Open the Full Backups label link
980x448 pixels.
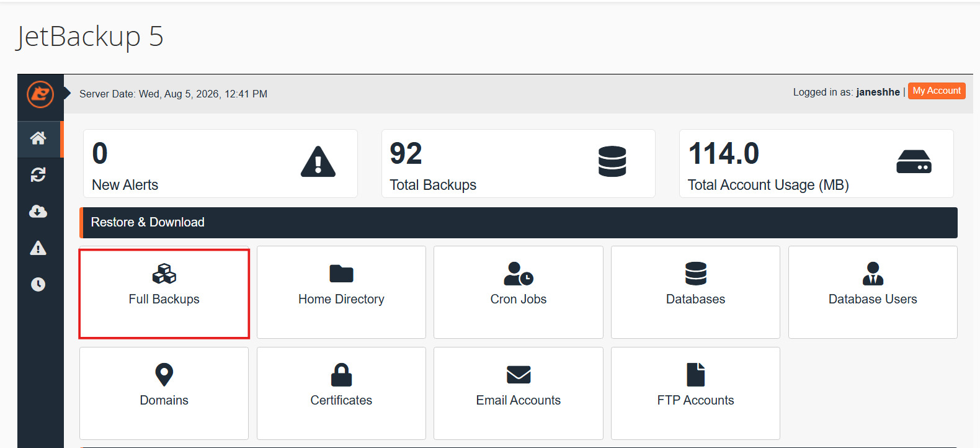pos(164,299)
